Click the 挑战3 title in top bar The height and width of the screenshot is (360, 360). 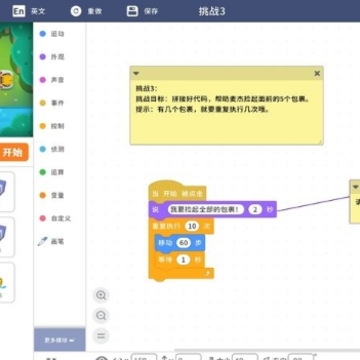click(x=212, y=11)
